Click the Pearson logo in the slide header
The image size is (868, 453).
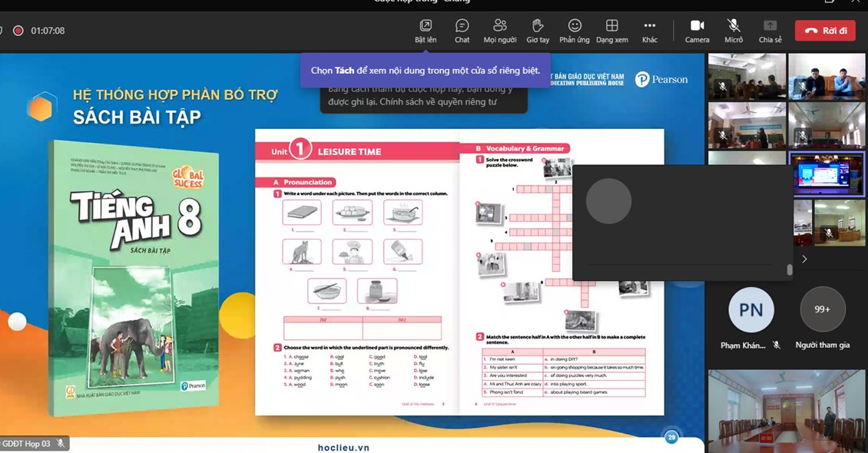661,79
